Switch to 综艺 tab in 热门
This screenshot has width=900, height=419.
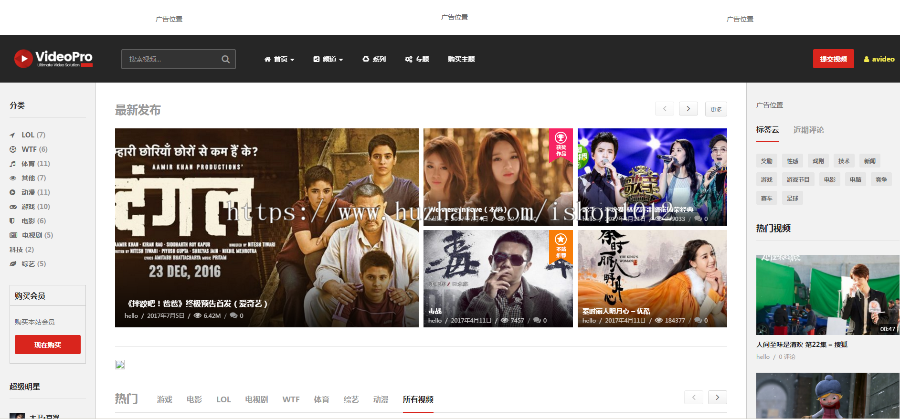pyautogui.click(x=351, y=399)
